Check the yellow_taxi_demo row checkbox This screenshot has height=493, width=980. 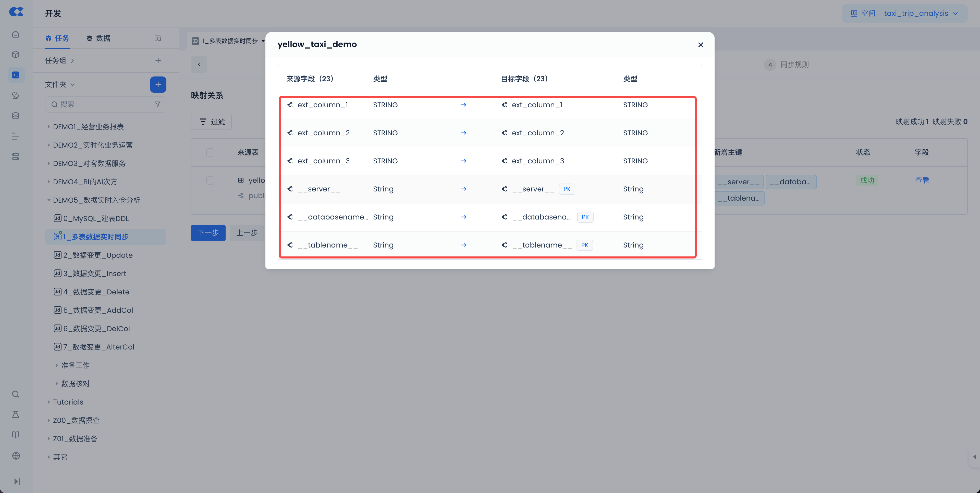210,180
